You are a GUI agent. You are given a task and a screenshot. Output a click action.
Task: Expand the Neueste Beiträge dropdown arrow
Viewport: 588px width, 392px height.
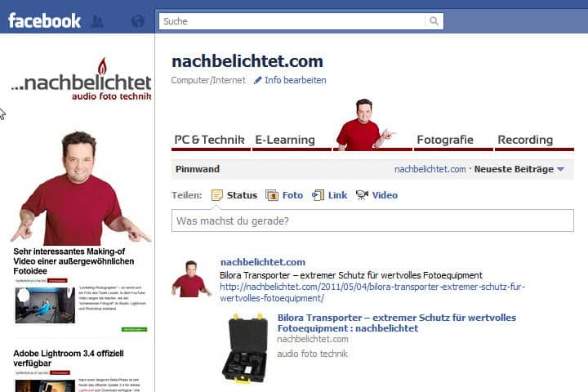click(560, 170)
